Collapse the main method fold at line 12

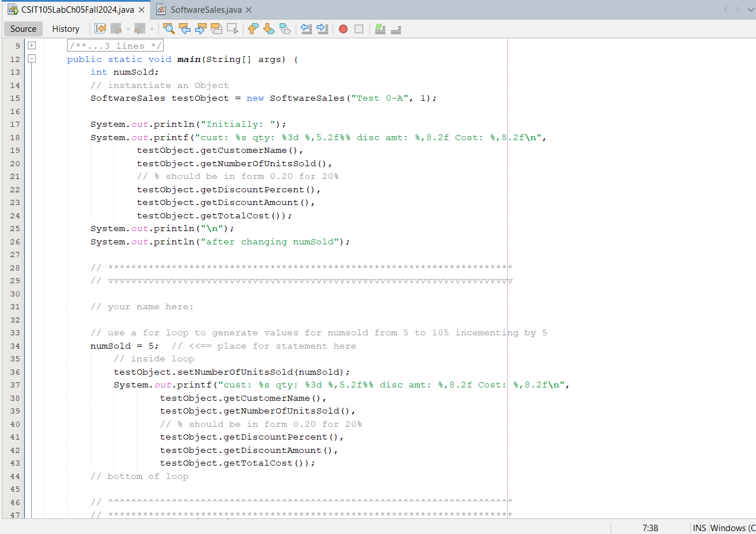[32, 58]
